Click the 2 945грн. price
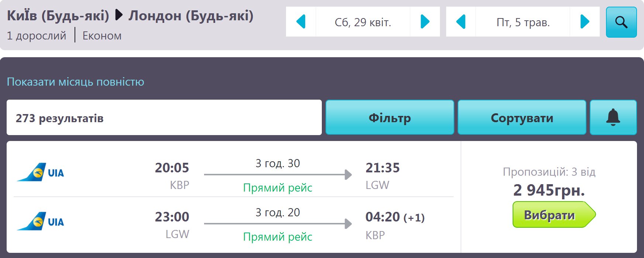 (x=549, y=190)
